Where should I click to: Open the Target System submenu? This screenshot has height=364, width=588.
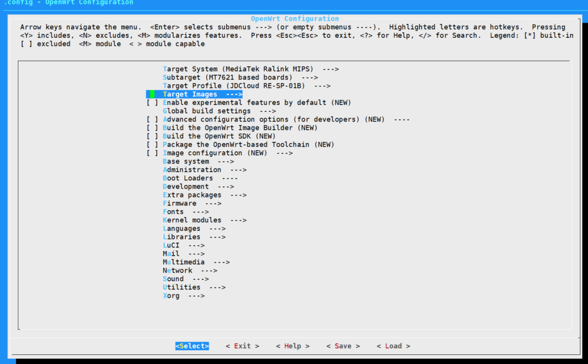(x=250, y=69)
